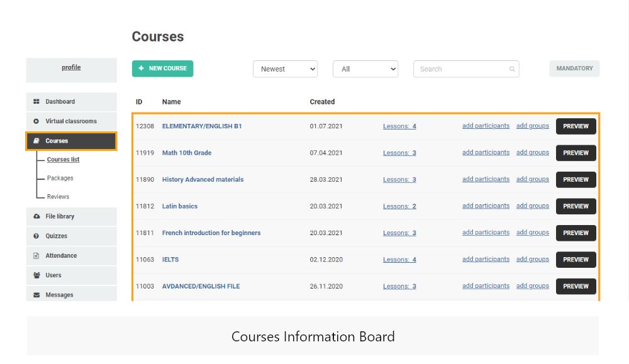Click inside the Search input field

point(459,69)
